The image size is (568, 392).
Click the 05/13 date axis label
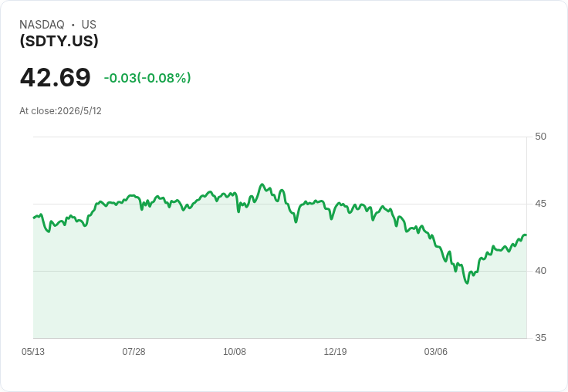33,352
